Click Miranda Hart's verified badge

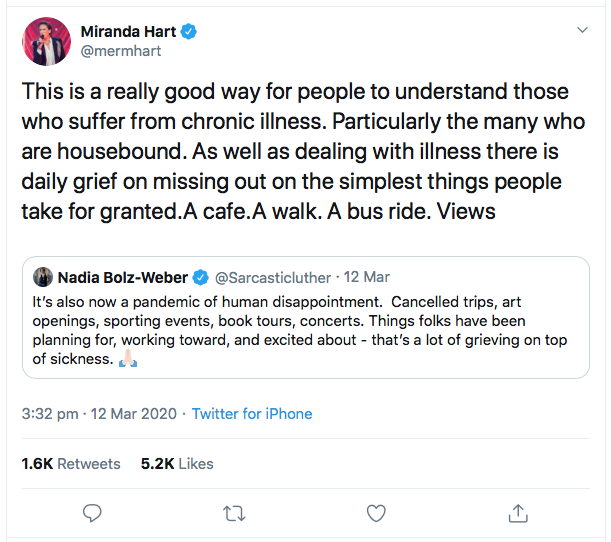point(189,31)
